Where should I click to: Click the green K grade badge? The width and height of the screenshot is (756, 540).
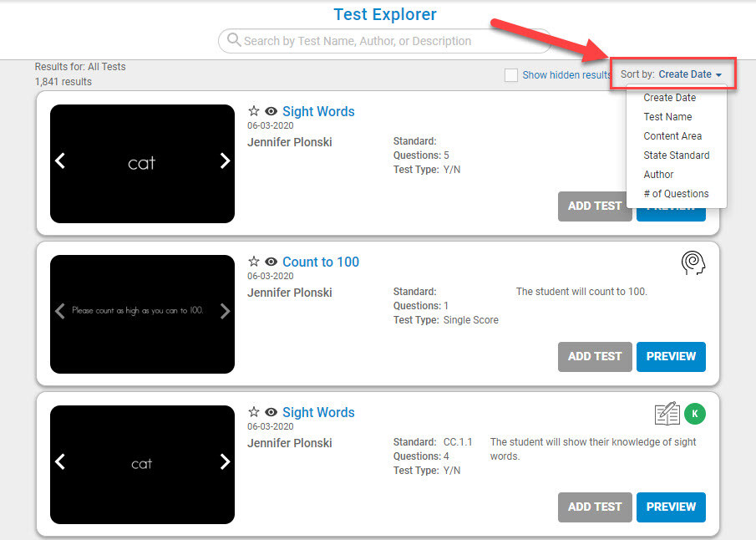(x=695, y=414)
